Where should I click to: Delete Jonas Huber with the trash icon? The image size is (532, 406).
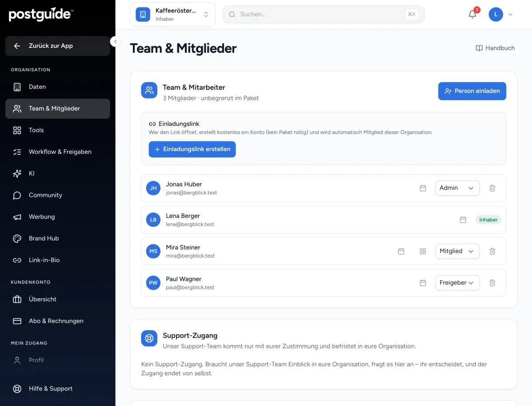pyautogui.click(x=492, y=188)
